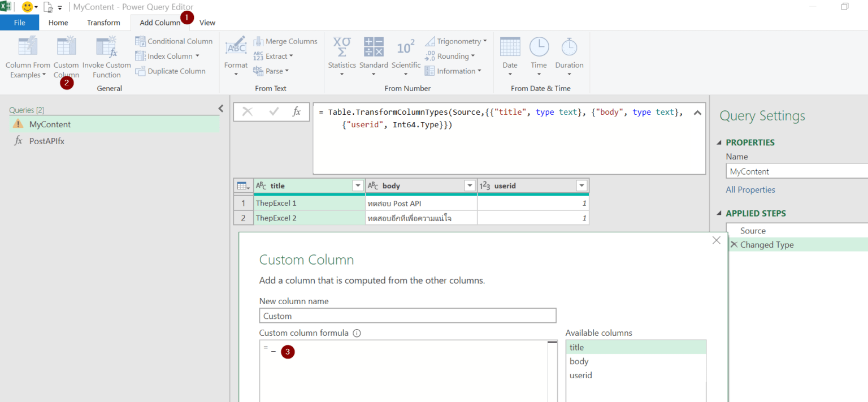The width and height of the screenshot is (868, 402).
Task: Click the Date column icon
Action: coord(510,47)
